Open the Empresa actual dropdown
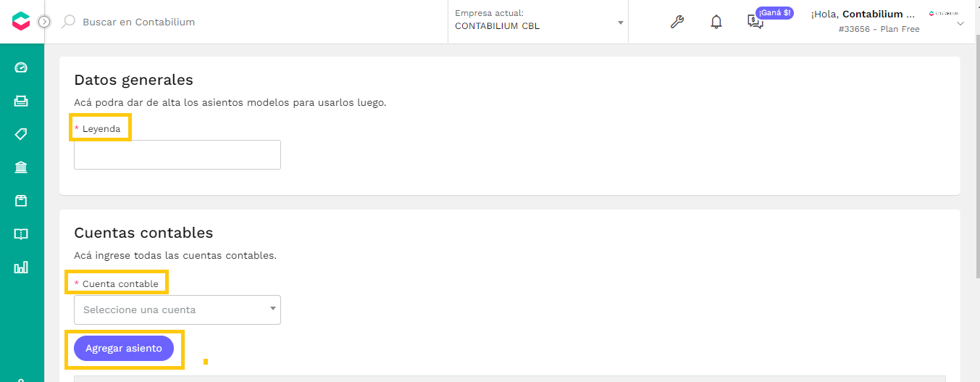980x382 pixels. [538, 22]
